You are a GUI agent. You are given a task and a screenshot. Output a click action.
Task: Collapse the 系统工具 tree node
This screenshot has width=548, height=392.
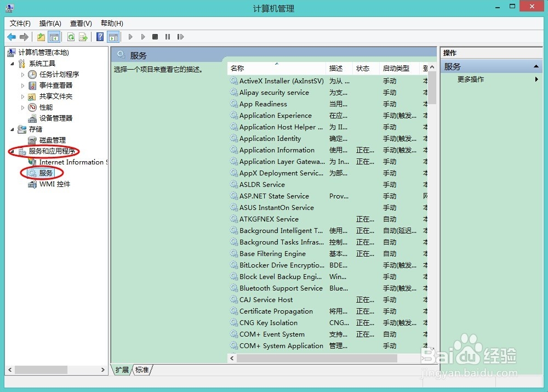12,63
